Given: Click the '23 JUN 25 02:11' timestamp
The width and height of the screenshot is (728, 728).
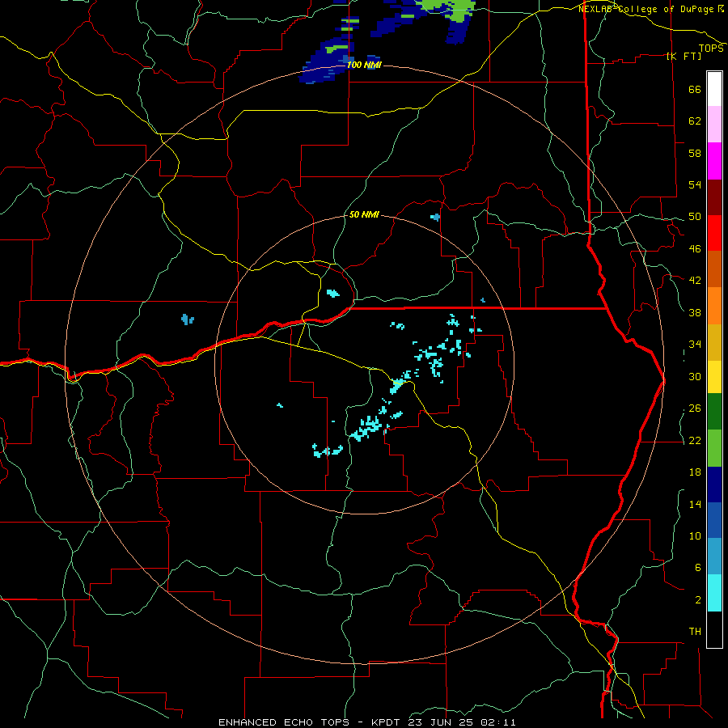Looking at the screenshot, I should tap(462, 722).
